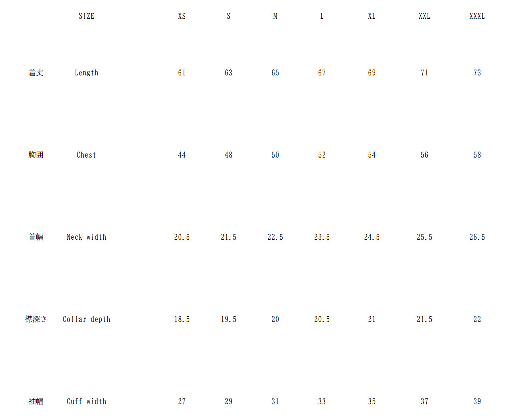Viewport: 512px width, 420px height.
Task: Select Collar depth value 21.5
Action: point(425,319)
